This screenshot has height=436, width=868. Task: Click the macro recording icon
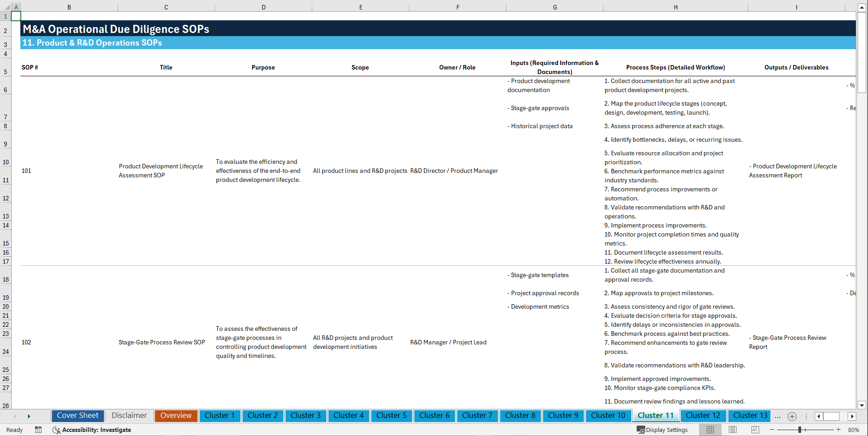pyautogui.click(x=38, y=430)
